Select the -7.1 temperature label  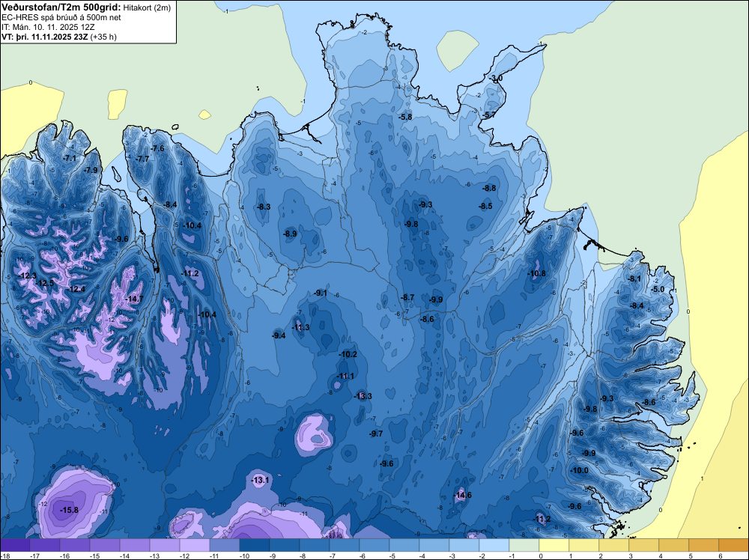69,158
